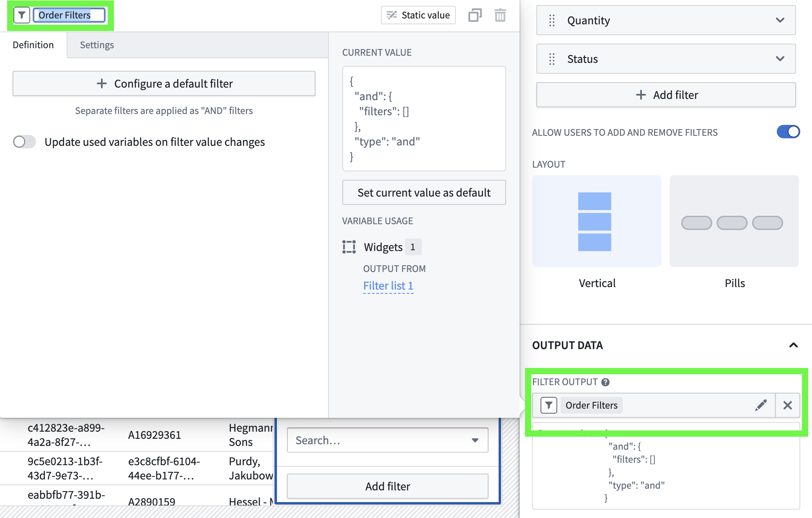Click filter icon in Filter Output field
The height and width of the screenshot is (518, 812).
(x=548, y=405)
